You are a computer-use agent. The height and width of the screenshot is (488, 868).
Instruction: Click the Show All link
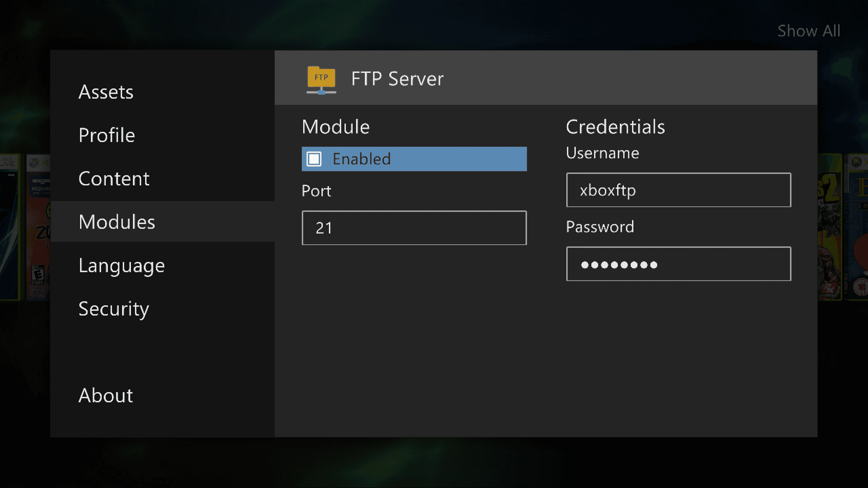click(x=809, y=31)
